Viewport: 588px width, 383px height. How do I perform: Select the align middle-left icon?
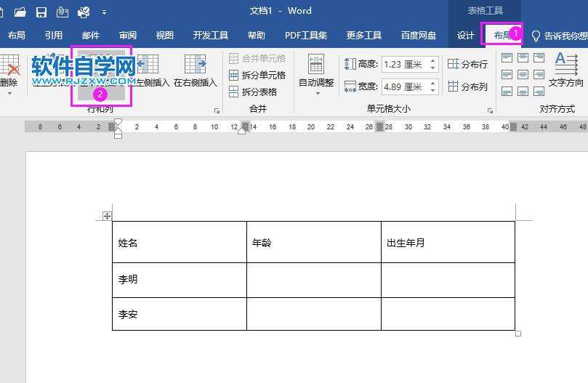(507, 75)
